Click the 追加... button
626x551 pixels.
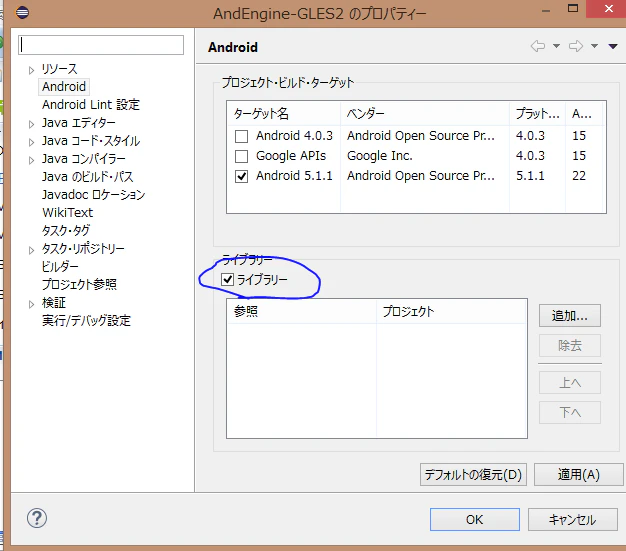570,316
